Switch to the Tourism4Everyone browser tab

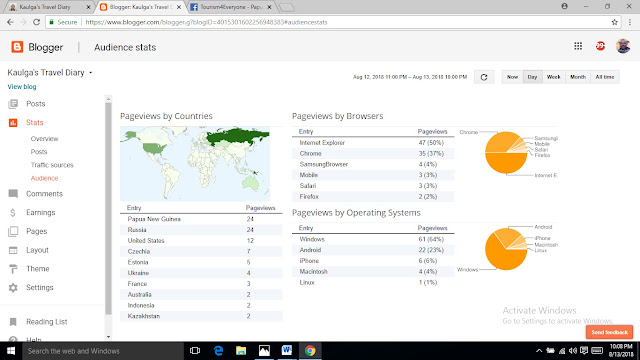[231, 7]
